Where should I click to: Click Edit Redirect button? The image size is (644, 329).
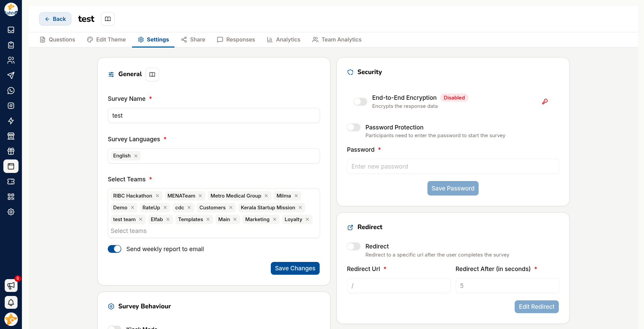pyautogui.click(x=537, y=307)
